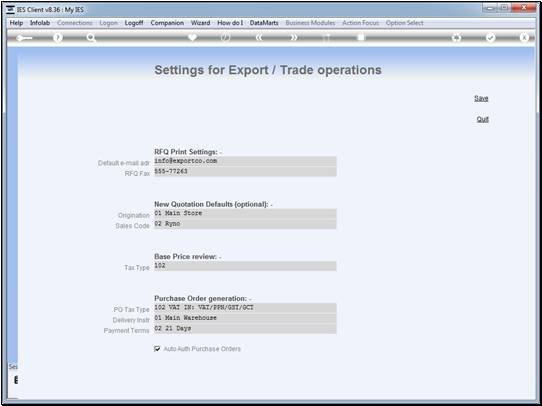The image size is (542, 406).
Task: Open the question mark help icon
Action: [x=58, y=38]
